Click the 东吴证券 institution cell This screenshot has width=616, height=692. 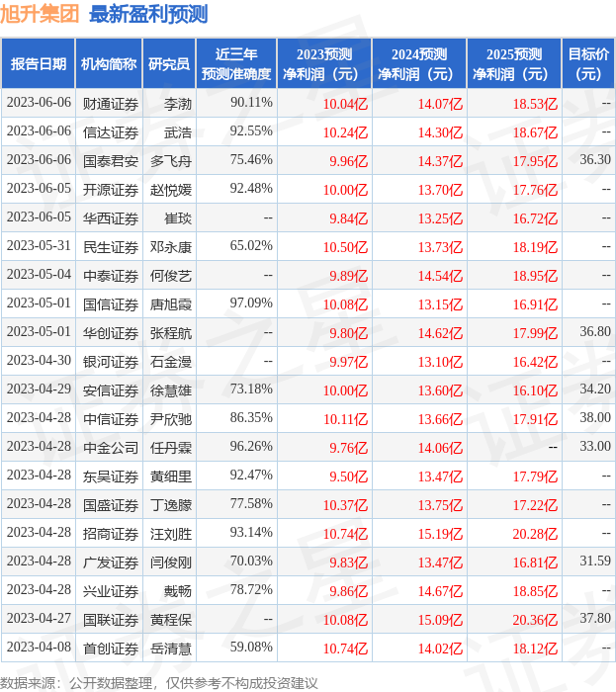click(111, 477)
